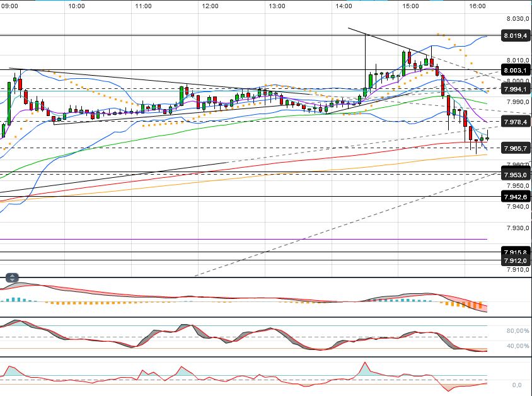Screen dimensions: 532x396
Task: Click the 7.950,0 price axis value
Action: (518, 186)
